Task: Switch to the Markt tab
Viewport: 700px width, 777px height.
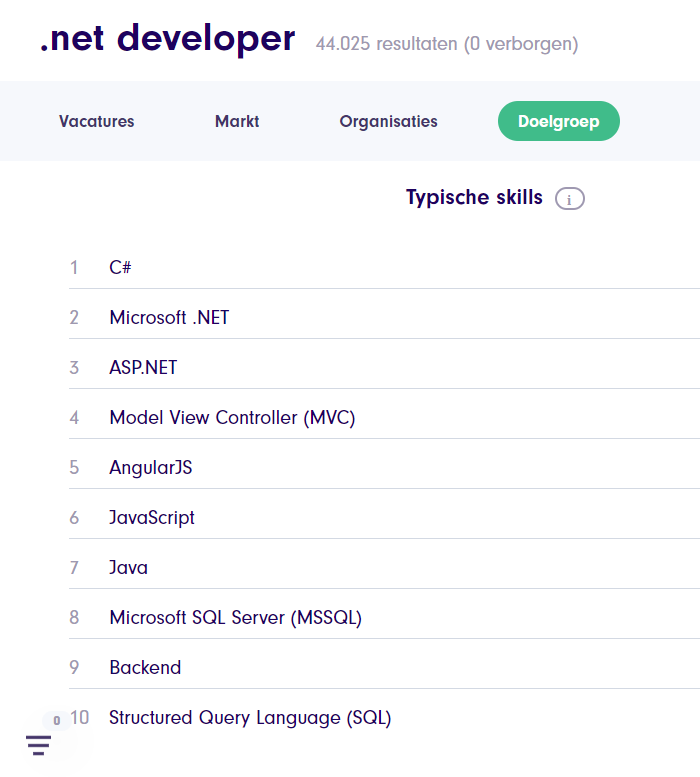Action: coord(237,121)
